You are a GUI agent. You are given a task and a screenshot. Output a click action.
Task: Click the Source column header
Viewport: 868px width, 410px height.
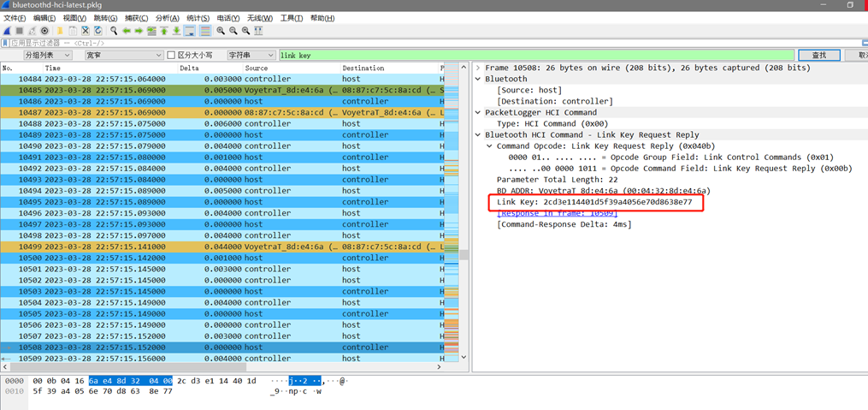coord(291,68)
